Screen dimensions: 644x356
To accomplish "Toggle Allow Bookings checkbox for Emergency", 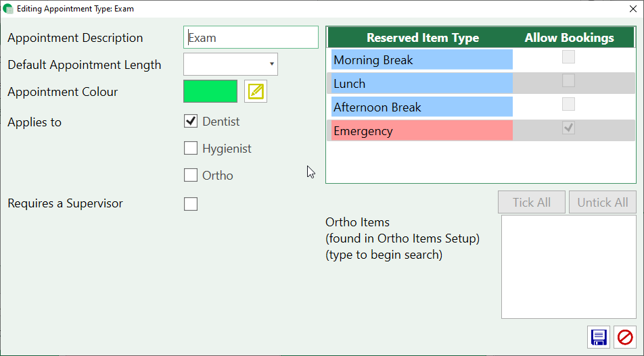I will [x=569, y=128].
